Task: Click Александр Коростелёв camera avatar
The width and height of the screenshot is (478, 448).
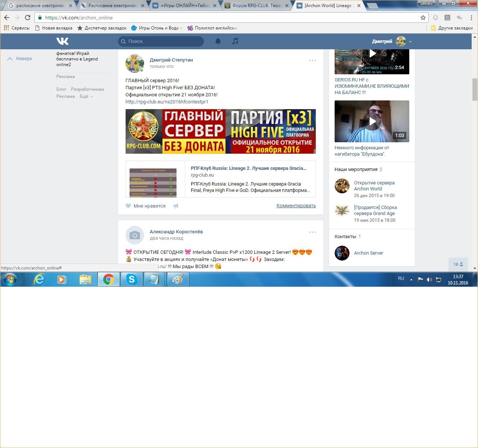Action: click(135, 235)
